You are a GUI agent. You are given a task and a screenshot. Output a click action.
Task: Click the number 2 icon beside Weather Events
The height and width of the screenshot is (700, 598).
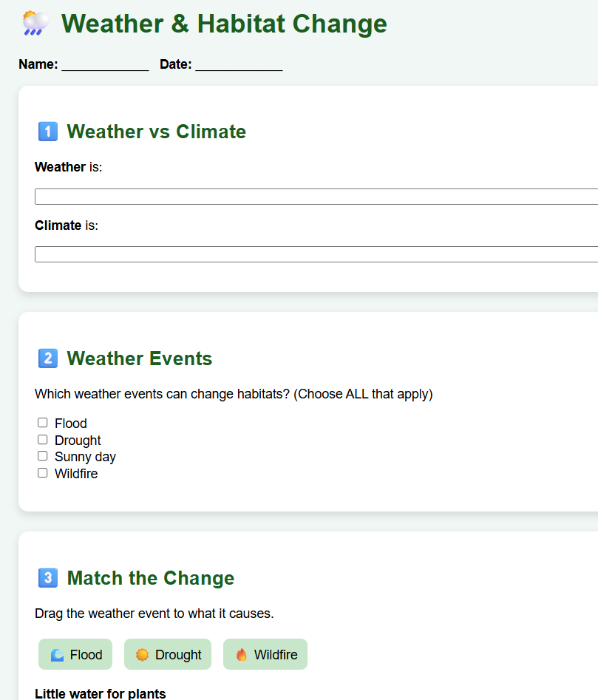coord(47,359)
